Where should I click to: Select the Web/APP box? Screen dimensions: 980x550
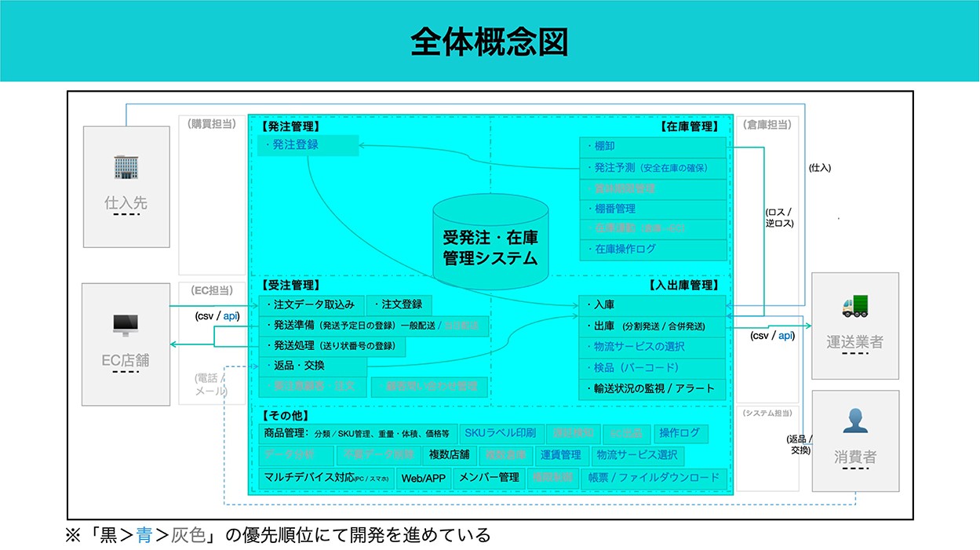423,478
